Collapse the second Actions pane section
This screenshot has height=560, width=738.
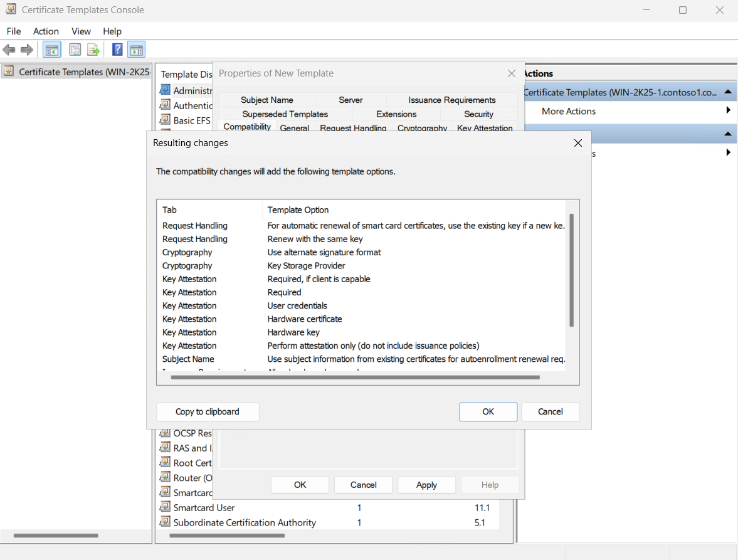pyautogui.click(x=728, y=134)
